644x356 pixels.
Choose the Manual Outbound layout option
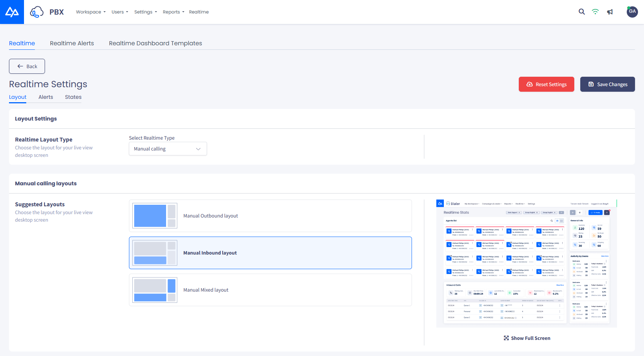271,216
